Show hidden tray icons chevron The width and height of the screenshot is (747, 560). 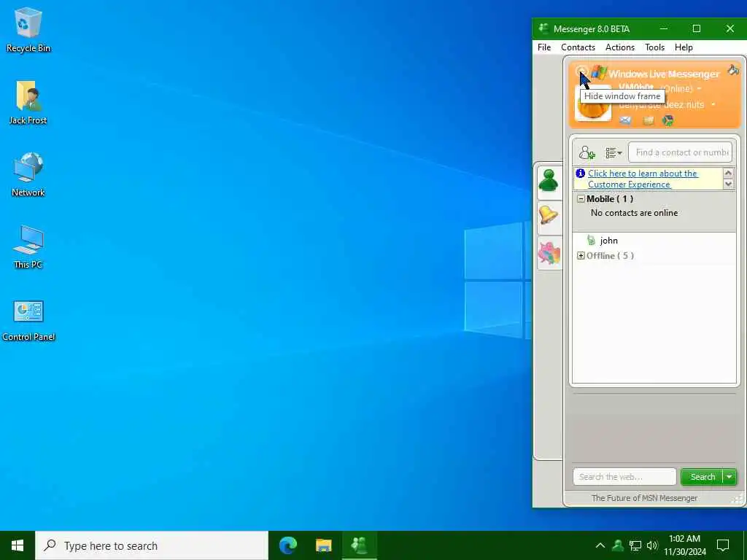click(x=600, y=545)
